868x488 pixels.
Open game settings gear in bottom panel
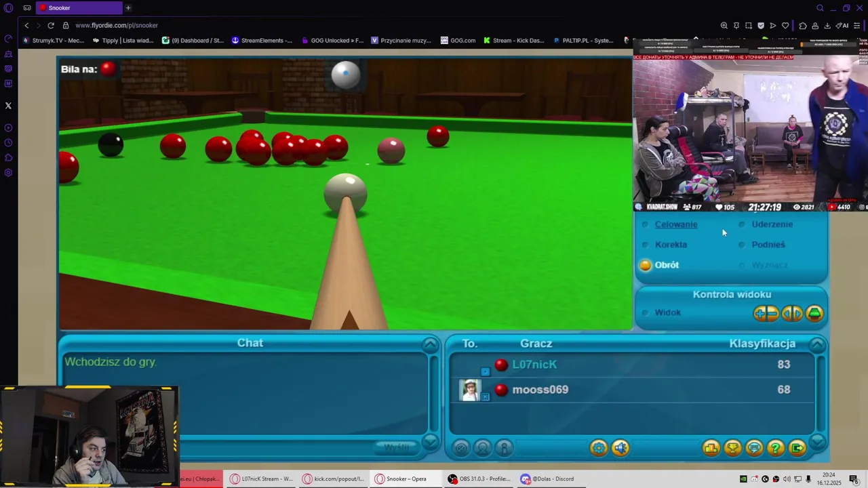click(x=598, y=448)
